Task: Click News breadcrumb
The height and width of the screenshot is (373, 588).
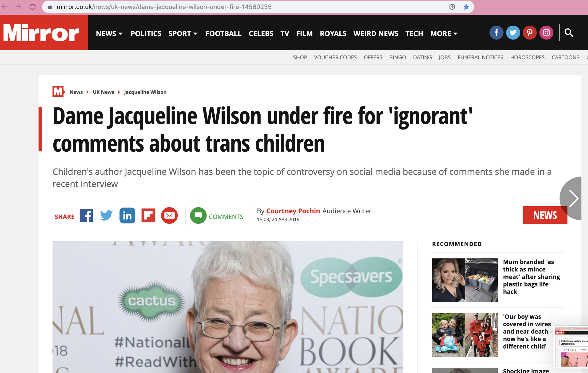Action: [x=76, y=92]
